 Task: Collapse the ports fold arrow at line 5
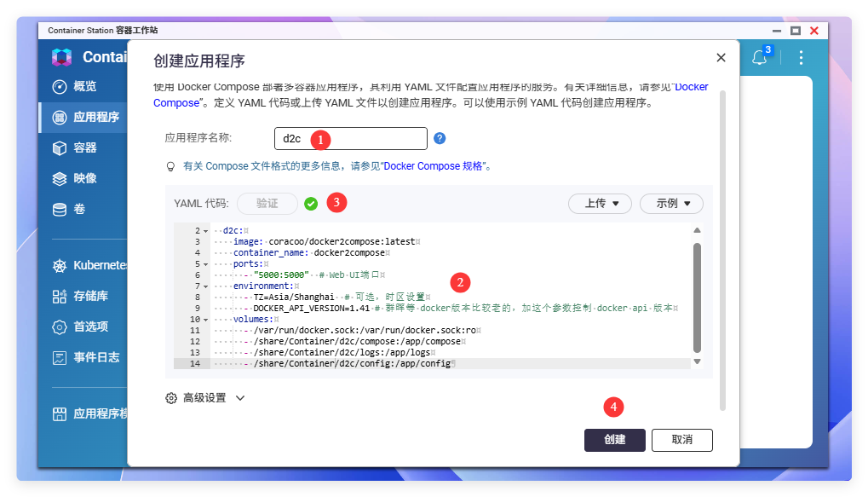click(206, 264)
